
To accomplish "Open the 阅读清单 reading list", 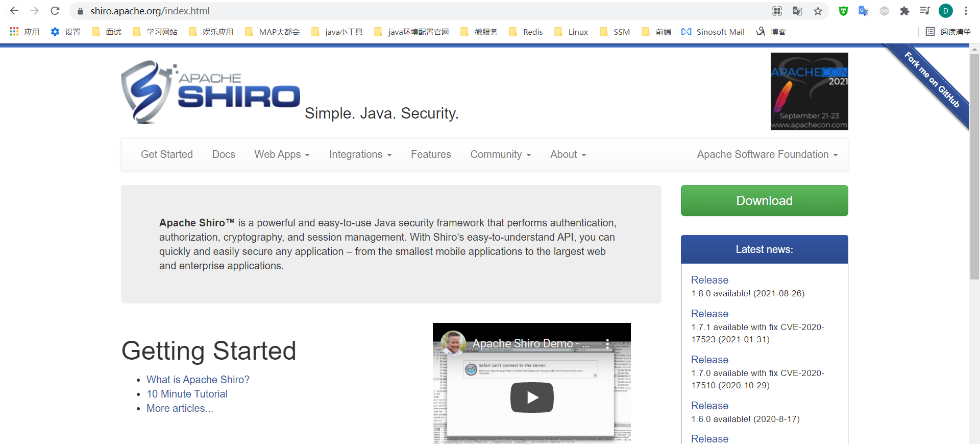I will coord(948,32).
